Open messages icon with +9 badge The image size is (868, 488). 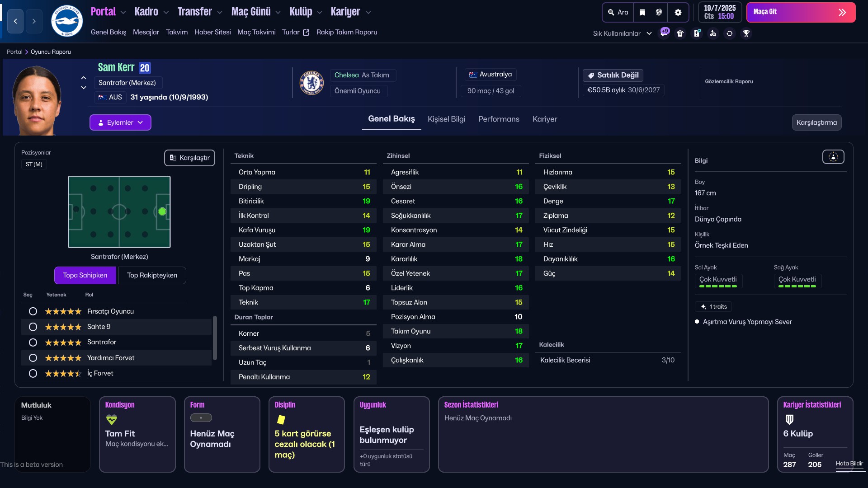pyautogui.click(x=664, y=33)
